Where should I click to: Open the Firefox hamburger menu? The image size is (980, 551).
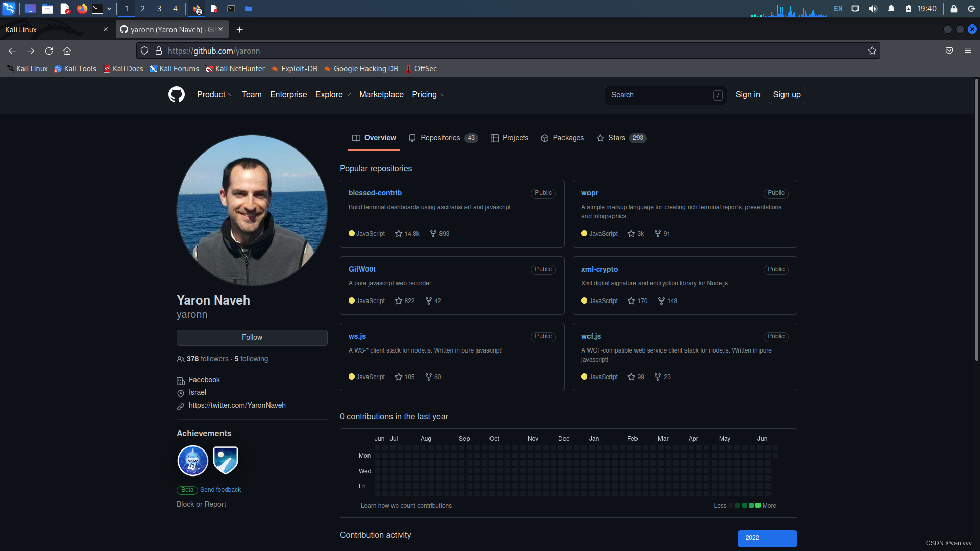pos(968,51)
